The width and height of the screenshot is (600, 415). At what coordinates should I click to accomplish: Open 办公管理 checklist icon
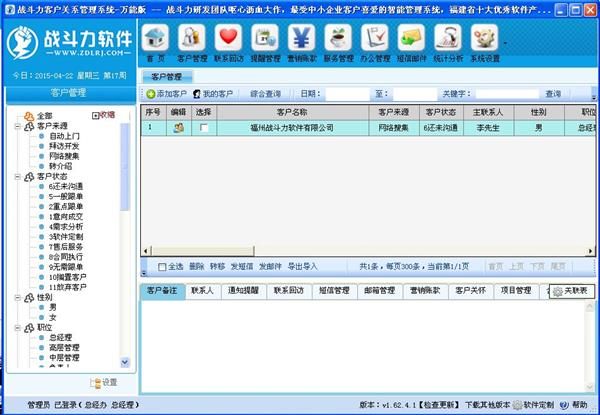tap(375, 38)
